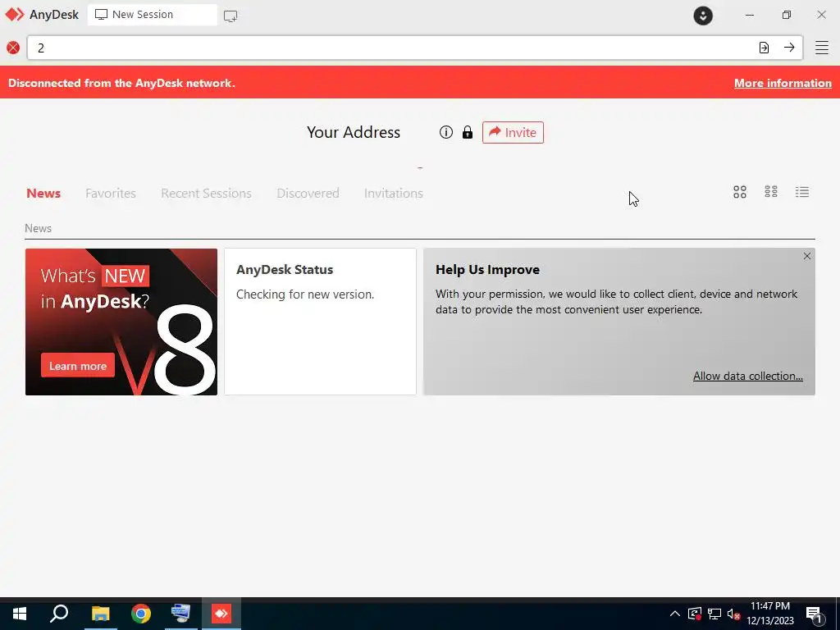Viewport: 840px width, 630px height.
Task: Click the Disconnected from the AnyDesk network message
Action: (121, 83)
